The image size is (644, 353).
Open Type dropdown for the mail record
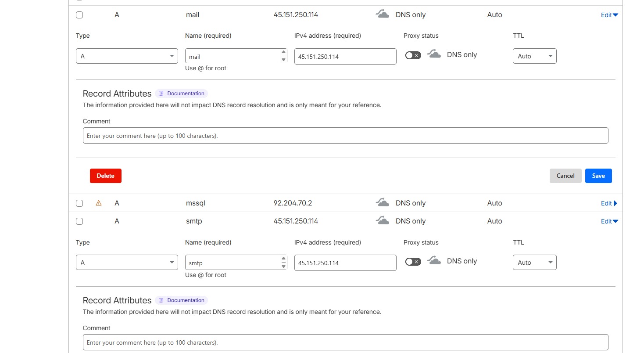[127, 56]
